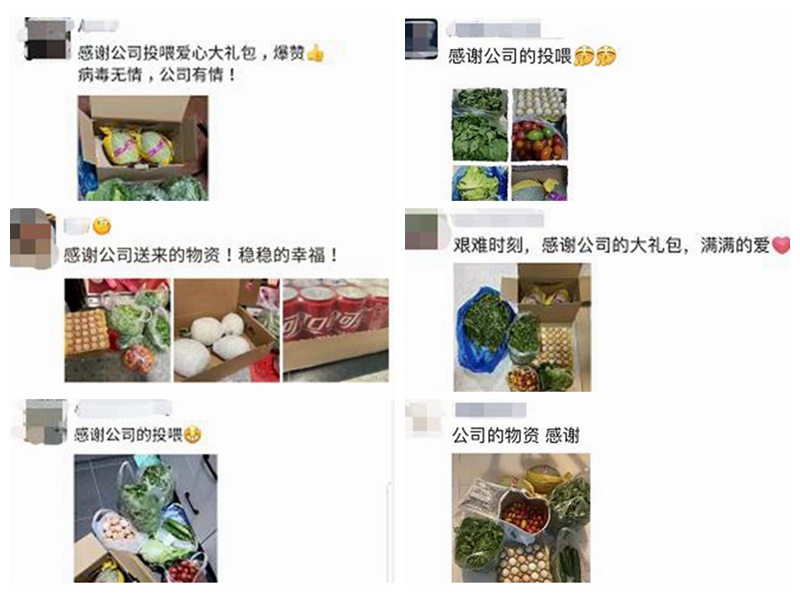Open the photo under the 满满的爱 post
The image size is (800, 600).
522,327
